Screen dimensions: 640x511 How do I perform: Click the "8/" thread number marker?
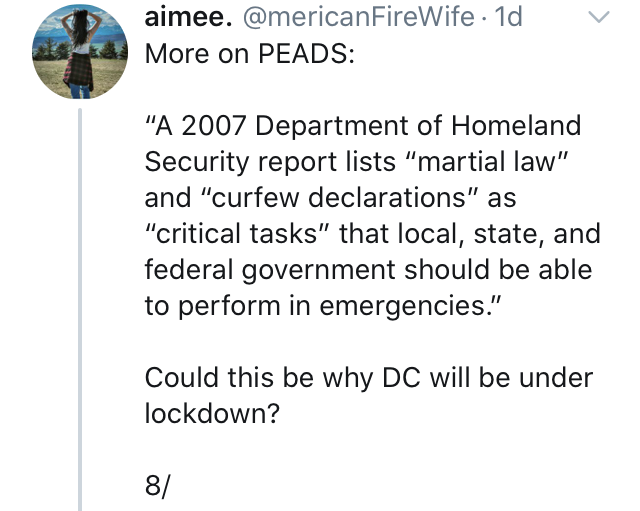click(157, 487)
